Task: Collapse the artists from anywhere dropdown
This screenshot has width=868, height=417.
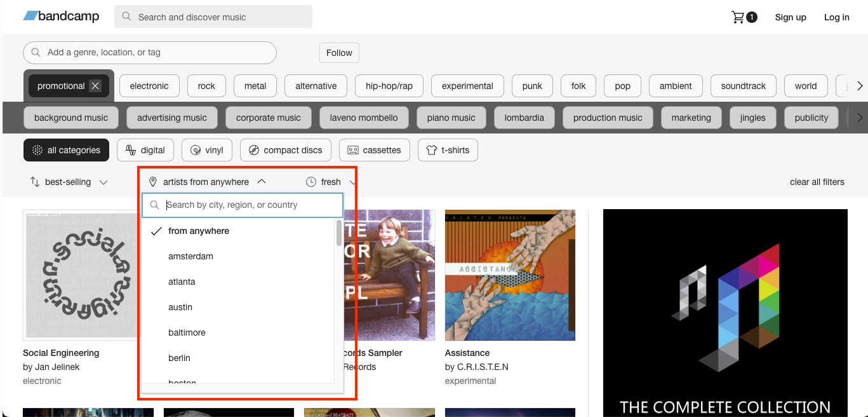Action: pos(206,182)
